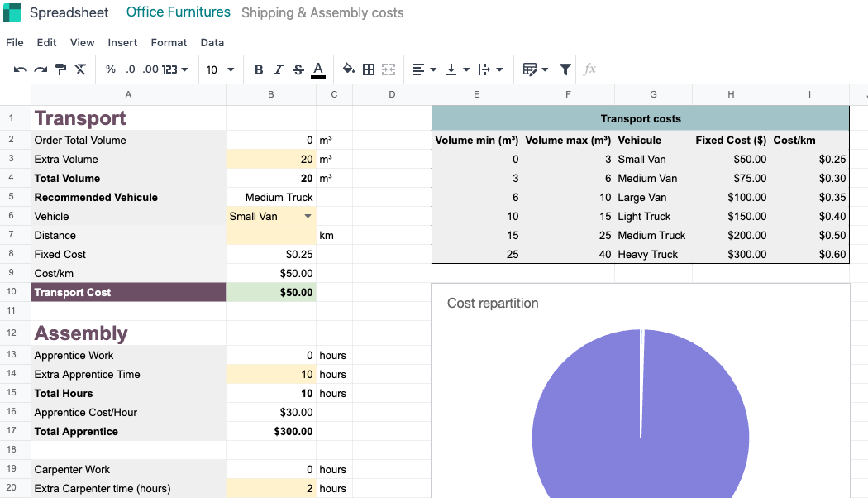Select the $300.00 Total Apprentice value
Screen dimensions: 868x498
point(271,432)
